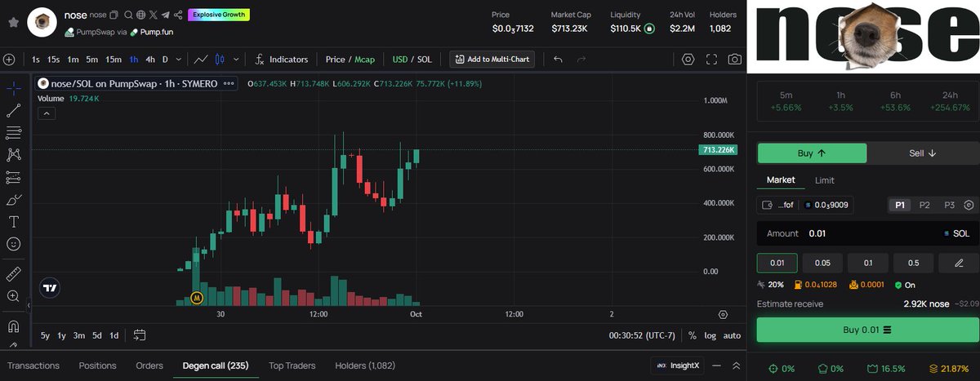Redo the last chart action
Screen dimensions: 980x381
pos(581,60)
